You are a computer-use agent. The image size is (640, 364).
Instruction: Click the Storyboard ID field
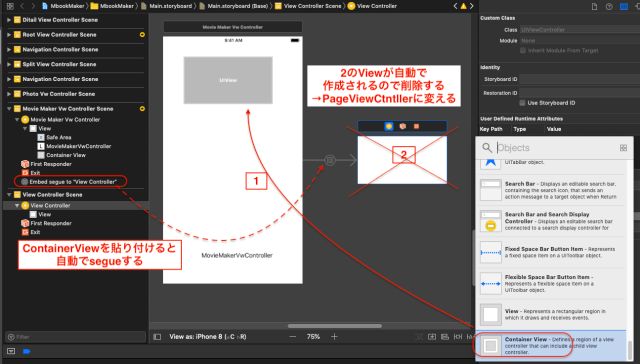(580, 79)
